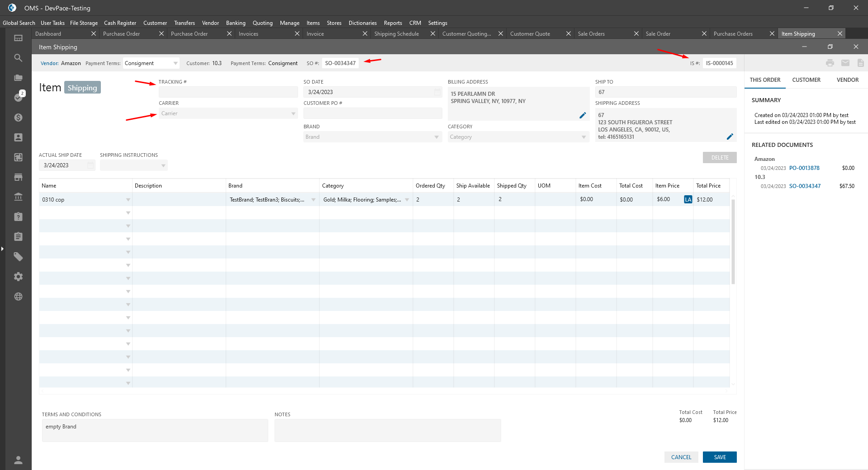Click the price tag sidebar icon
The height and width of the screenshot is (470, 868).
[18, 257]
